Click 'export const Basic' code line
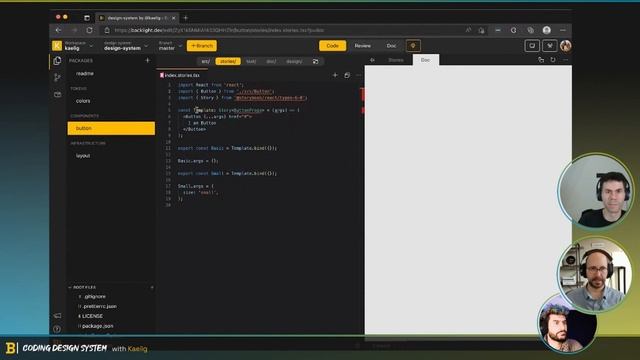 [227, 148]
